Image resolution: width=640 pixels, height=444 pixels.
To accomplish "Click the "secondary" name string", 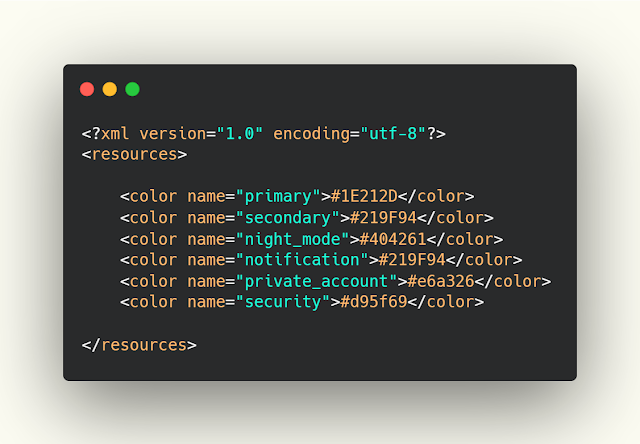I will coord(285,217).
